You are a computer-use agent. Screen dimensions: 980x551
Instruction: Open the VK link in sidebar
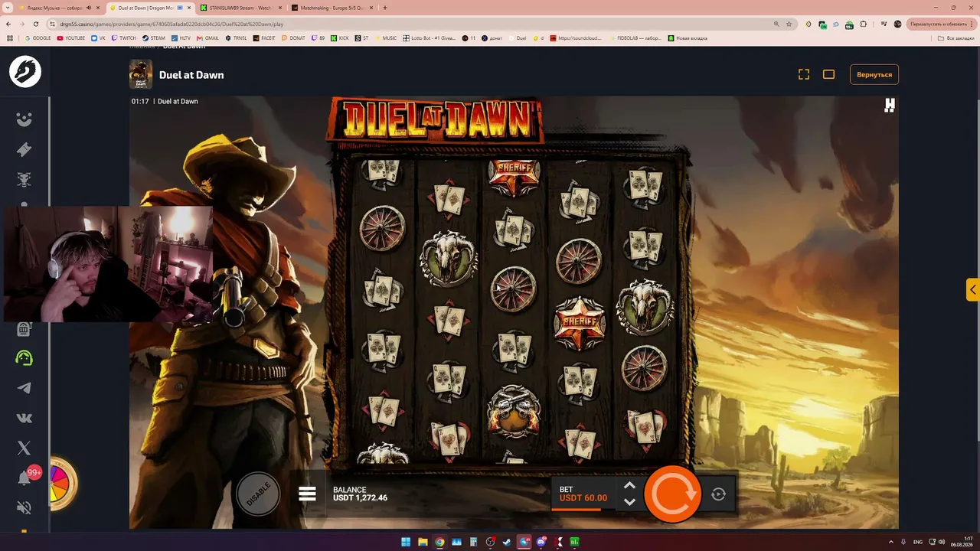(24, 418)
